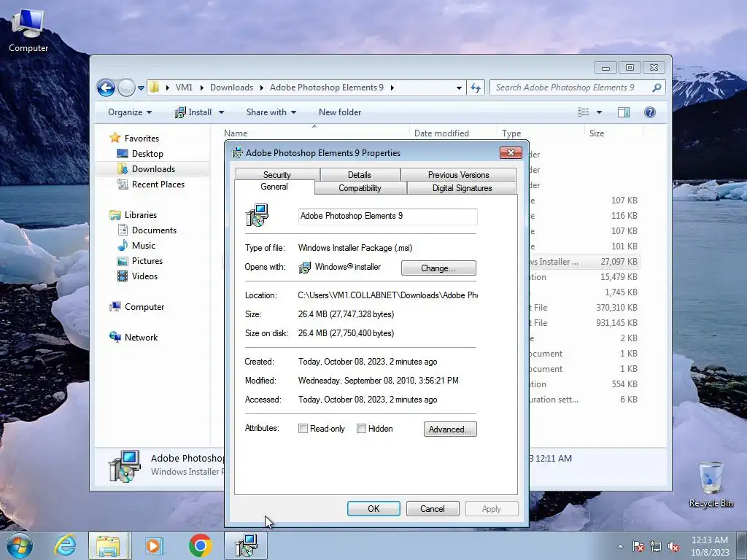Click the taskbar clock and date

tap(710, 546)
